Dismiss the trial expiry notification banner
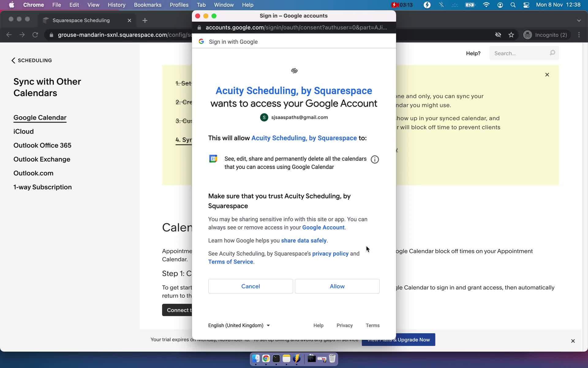This screenshot has height=368, width=588. click(x=573, y=341)
